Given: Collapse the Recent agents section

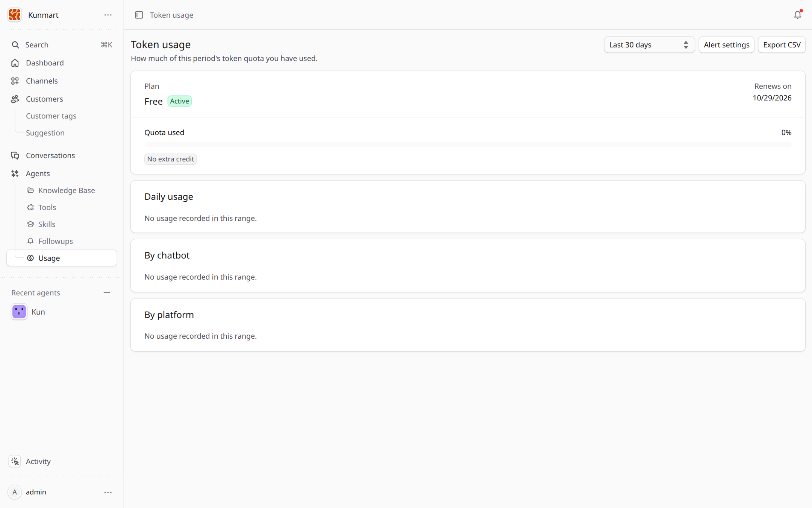Looking at the screenshot, I should click(x=107, y=293).
